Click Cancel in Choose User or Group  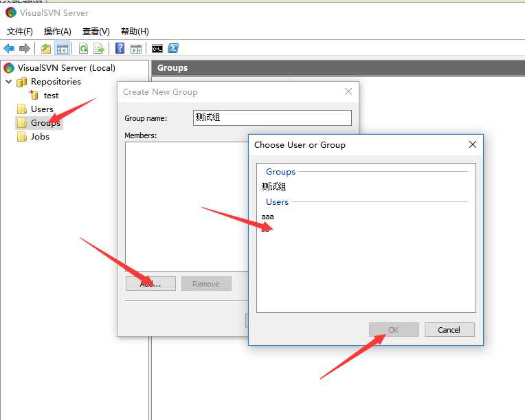click(449, 330)
